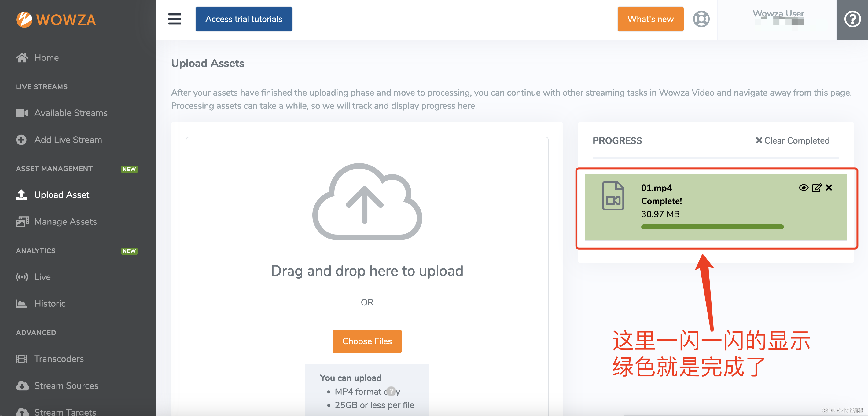
Task: Click the PROGRESS panel heading
Action: point(617,141)
